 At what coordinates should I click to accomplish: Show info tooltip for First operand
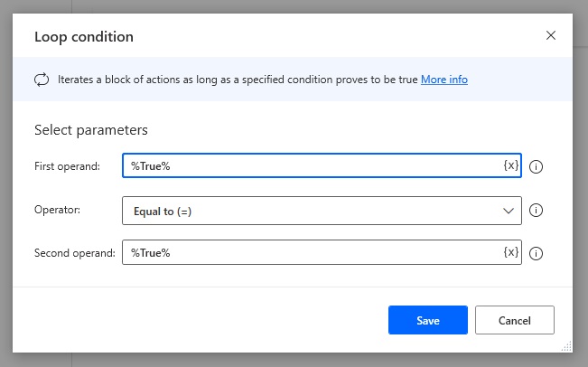click(x=536, y=166)
